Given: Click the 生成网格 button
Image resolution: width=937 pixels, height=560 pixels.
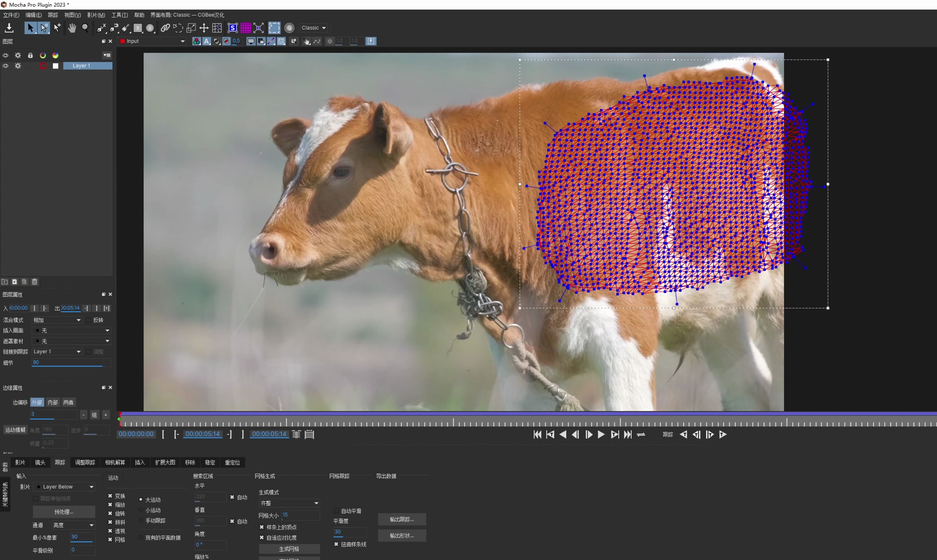Looking at the screenshot, I should click(289, 549).
